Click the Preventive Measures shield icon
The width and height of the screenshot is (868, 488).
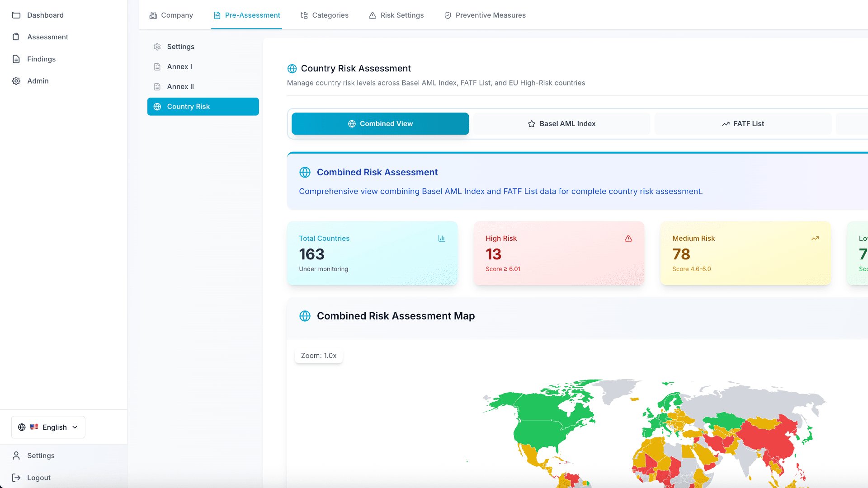tap(448, 15)
